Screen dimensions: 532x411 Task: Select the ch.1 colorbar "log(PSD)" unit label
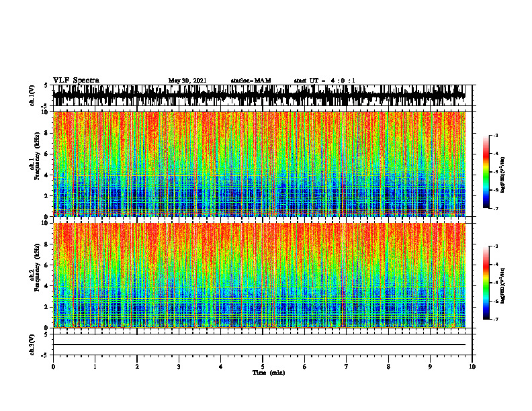[502, 175]
